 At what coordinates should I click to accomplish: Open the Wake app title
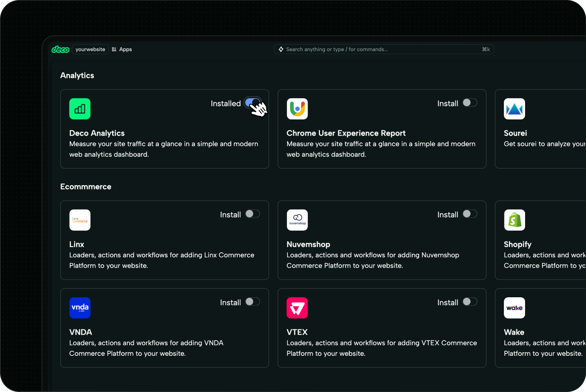click(x=514, y=332)
